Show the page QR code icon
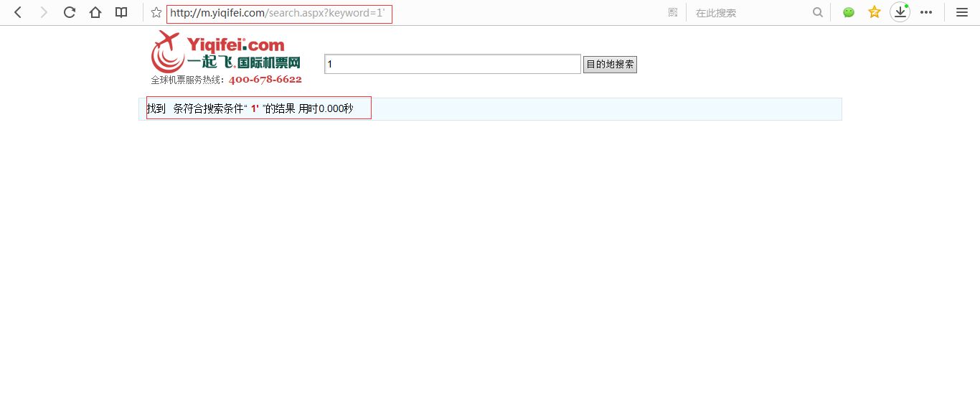The height and width of the screenshot is (405, 980). pos(672,12)
